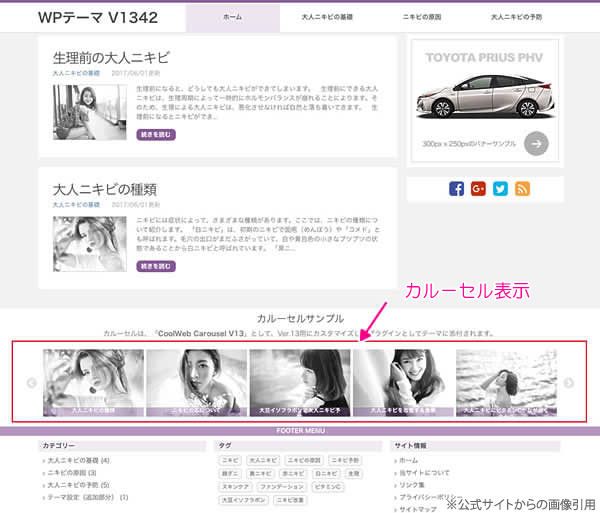This screenshot has width=600, height=513.
Task: Open 大人ニキビの予防 in top navigation
Action: click(516, 17)
